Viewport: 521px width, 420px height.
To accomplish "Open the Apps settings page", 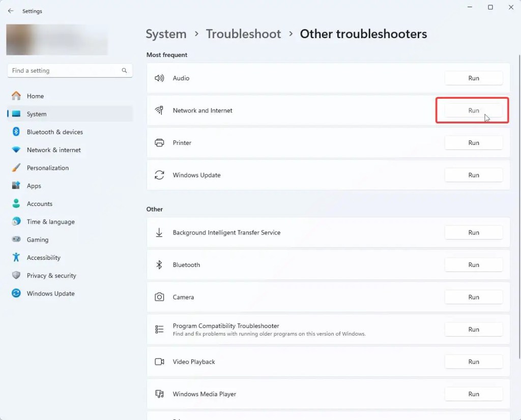I will (x=34, y=186).
